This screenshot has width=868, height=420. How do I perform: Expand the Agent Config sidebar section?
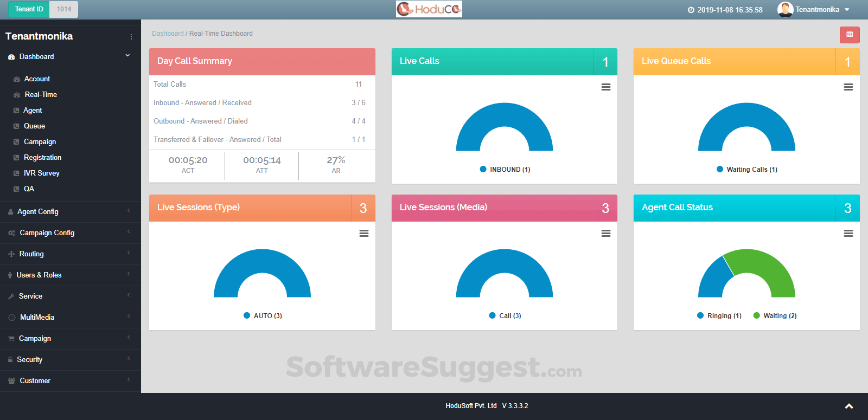point(38,212)
